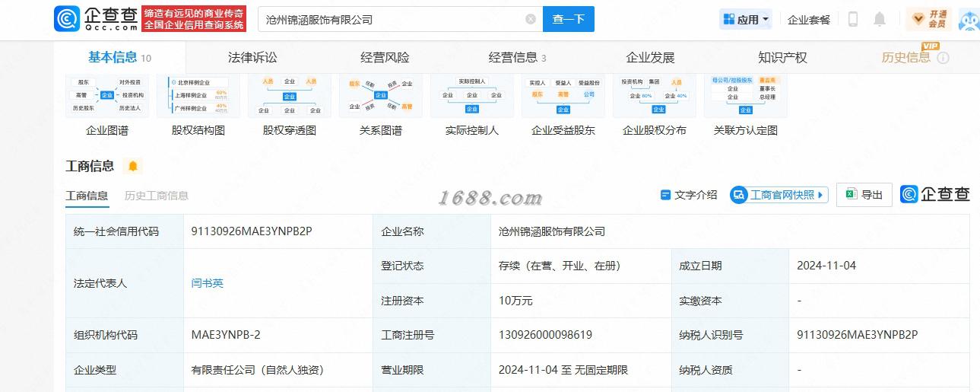Click establishment date 2024-11-04 value
The height and width of the screenshot is (392, 980).
(x=826, y=266)
